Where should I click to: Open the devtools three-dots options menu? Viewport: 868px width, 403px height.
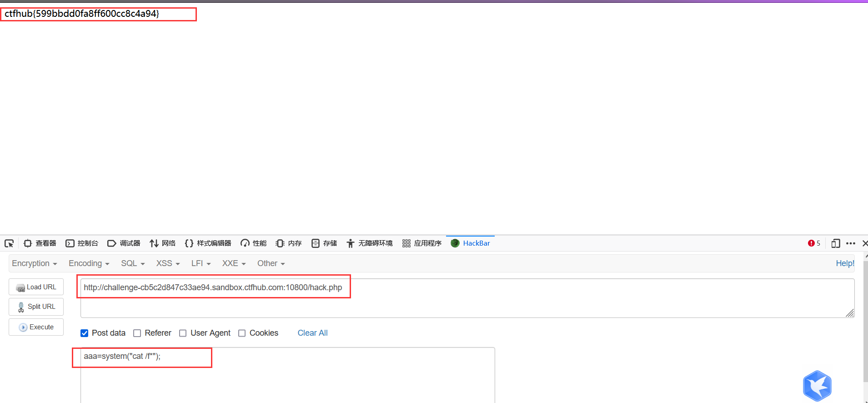[x=851, y=243]
